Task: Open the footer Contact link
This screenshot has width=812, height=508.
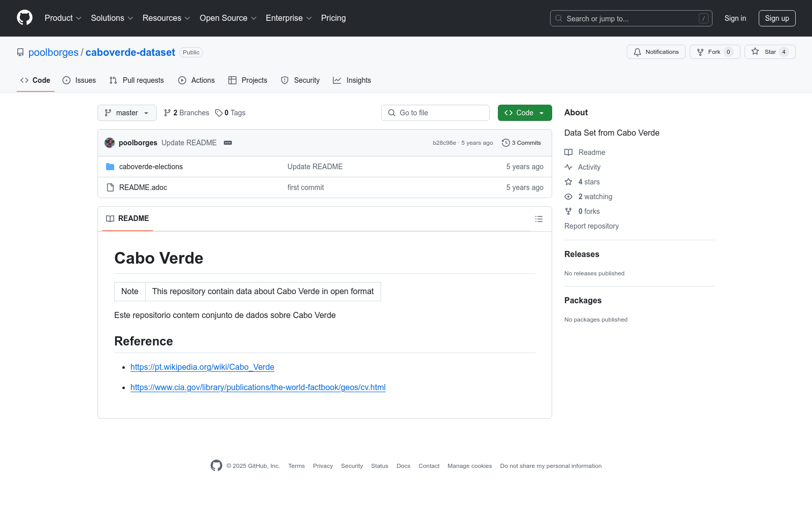Action: point(429,466)
